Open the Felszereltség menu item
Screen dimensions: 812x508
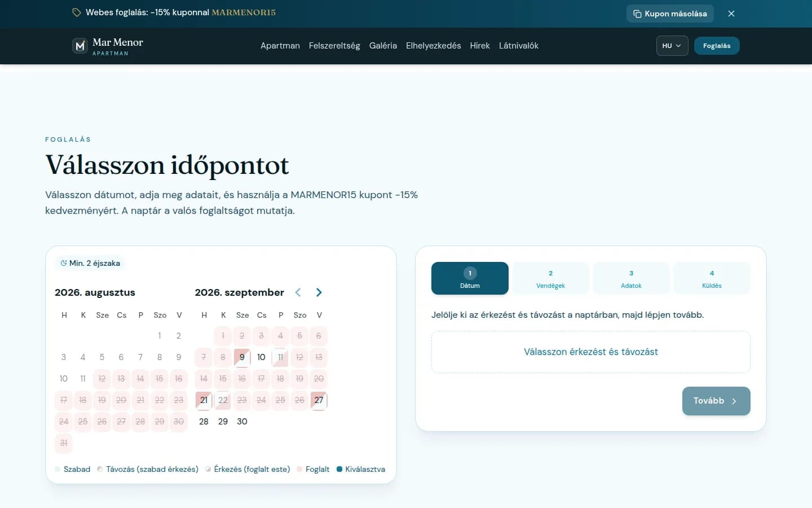tap(334, 46)
